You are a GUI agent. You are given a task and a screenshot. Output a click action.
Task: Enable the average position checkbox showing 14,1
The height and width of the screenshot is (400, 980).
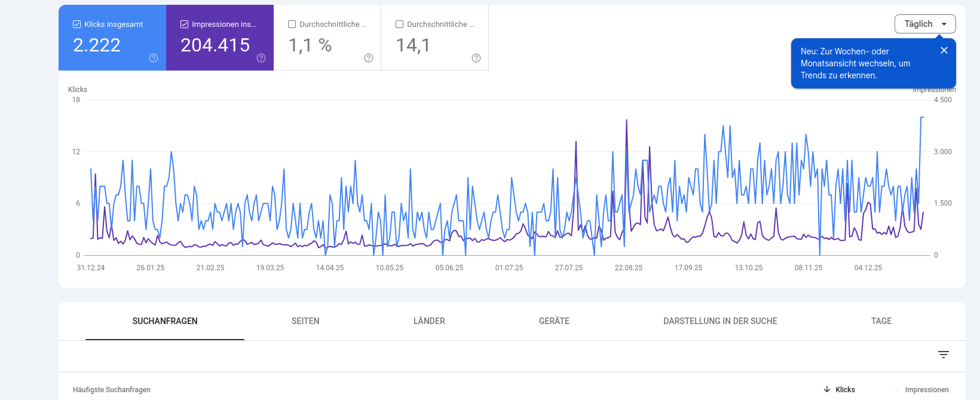click(x=400, y=25)
